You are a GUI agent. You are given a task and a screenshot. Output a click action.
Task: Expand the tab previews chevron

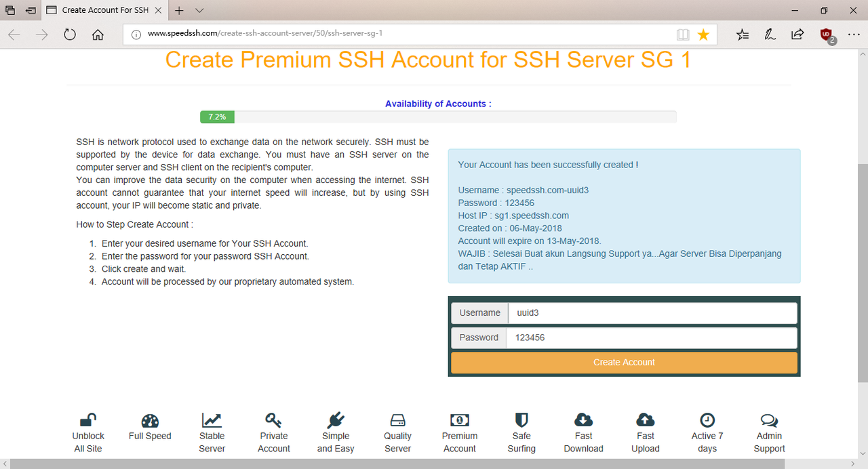click(199, 10)
